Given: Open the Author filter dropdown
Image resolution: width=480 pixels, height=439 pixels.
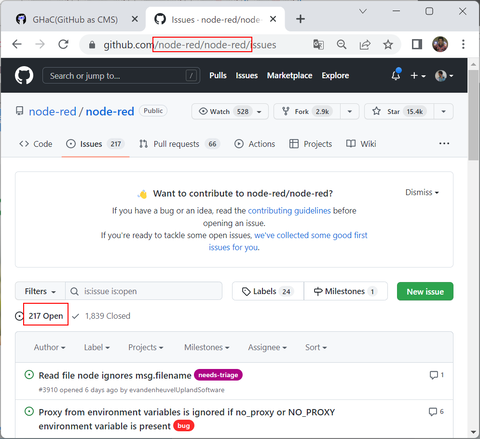Looking at the screenshot, I should pyautogui.click(x=49, y=347).
